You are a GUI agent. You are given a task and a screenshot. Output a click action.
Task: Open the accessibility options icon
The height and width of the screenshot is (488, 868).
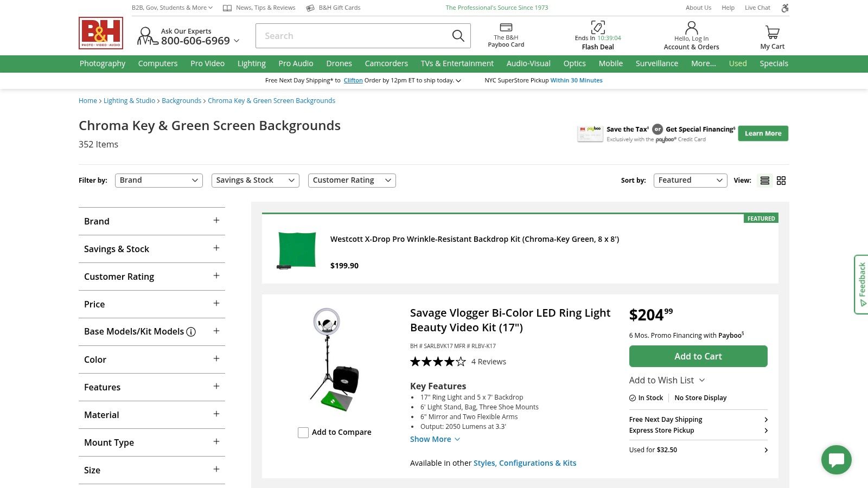pos(784,8)
